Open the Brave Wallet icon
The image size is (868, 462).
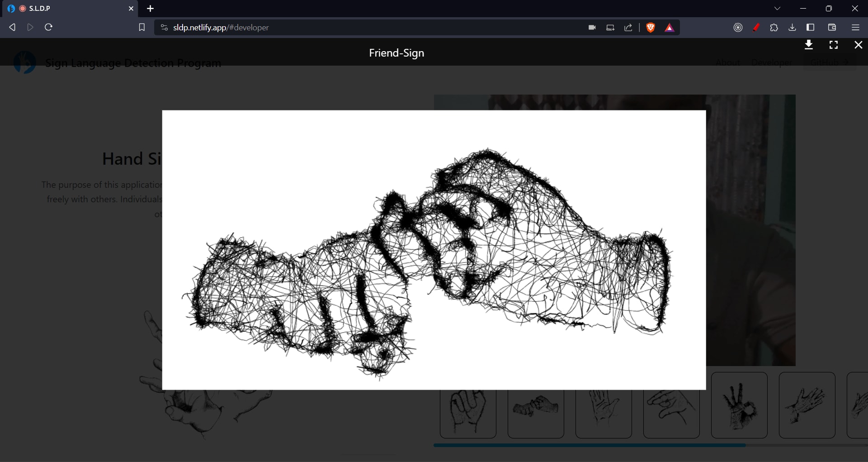pyautogui.click(x=832, y=28)
